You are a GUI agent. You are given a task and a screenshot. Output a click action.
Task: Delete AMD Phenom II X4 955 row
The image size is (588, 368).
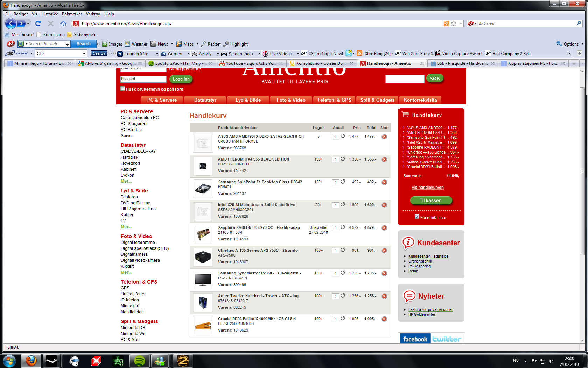tap(384, 159)
